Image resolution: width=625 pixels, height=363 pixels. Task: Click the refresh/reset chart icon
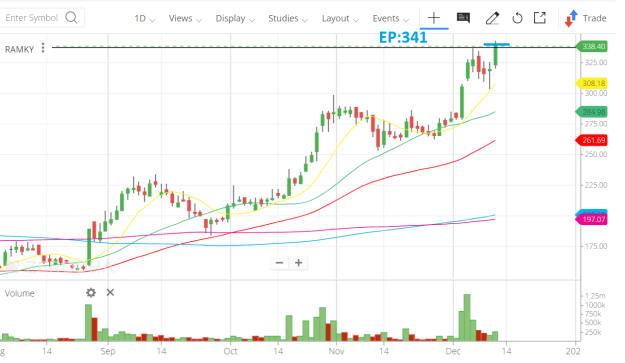(517, 18)
